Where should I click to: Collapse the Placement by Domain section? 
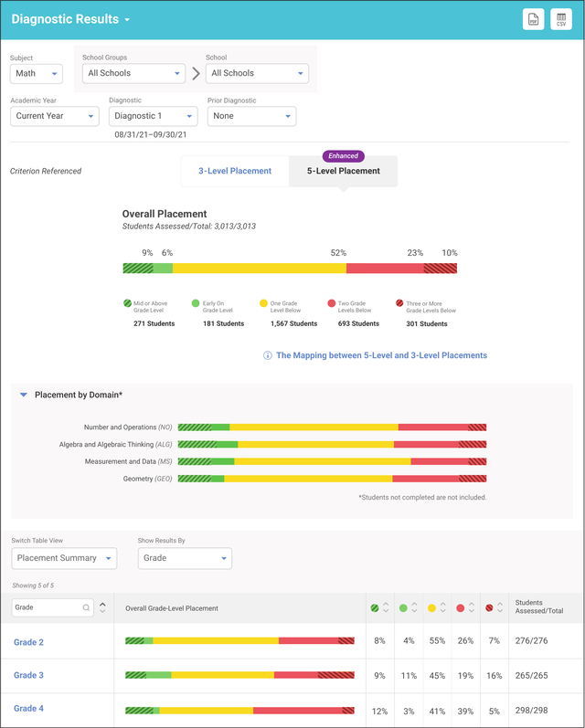pos(23,395)
